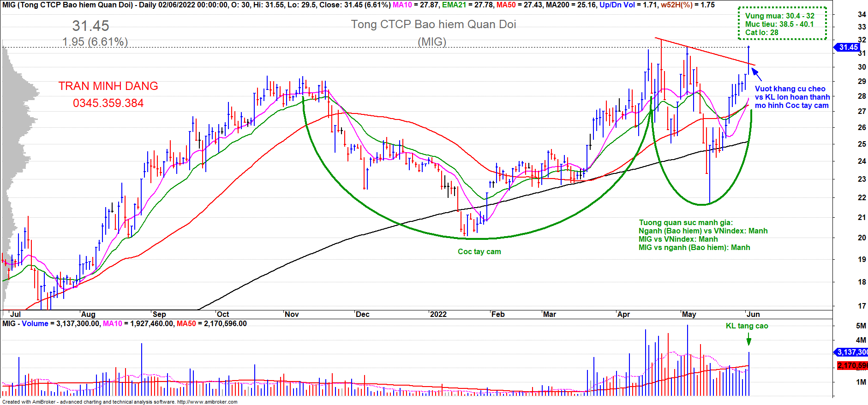Select the phone number 0345.359.384
The width and height of the screenshot is (868, 405).
pyautogui.click(x=108, y=103)
